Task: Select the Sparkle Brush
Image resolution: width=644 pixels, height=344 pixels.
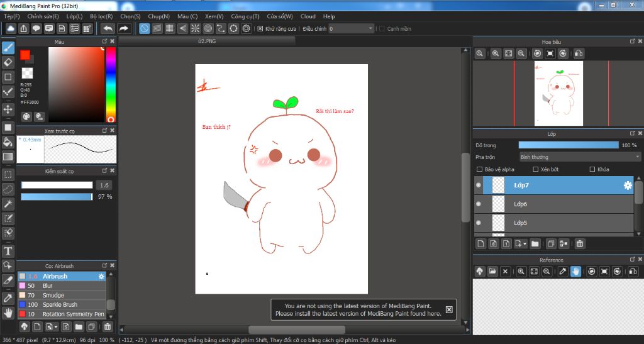Action: (62, 304)
